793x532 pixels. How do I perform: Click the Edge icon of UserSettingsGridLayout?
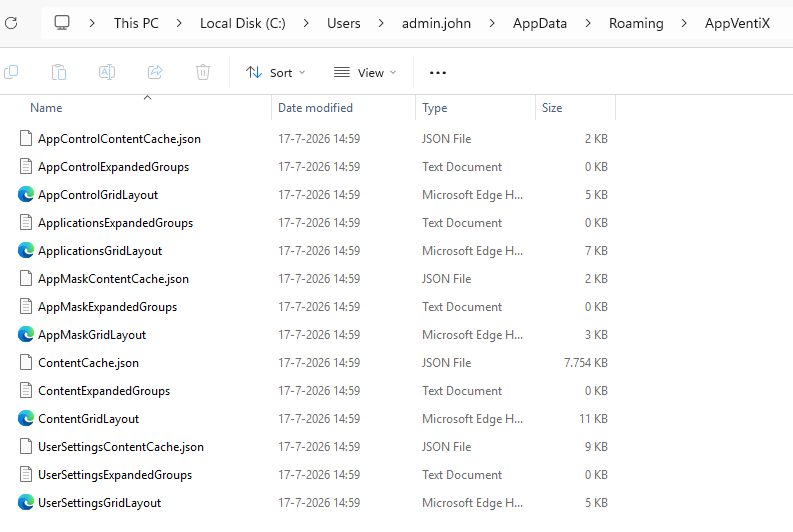pyautogui.click(x=26, y=502)
